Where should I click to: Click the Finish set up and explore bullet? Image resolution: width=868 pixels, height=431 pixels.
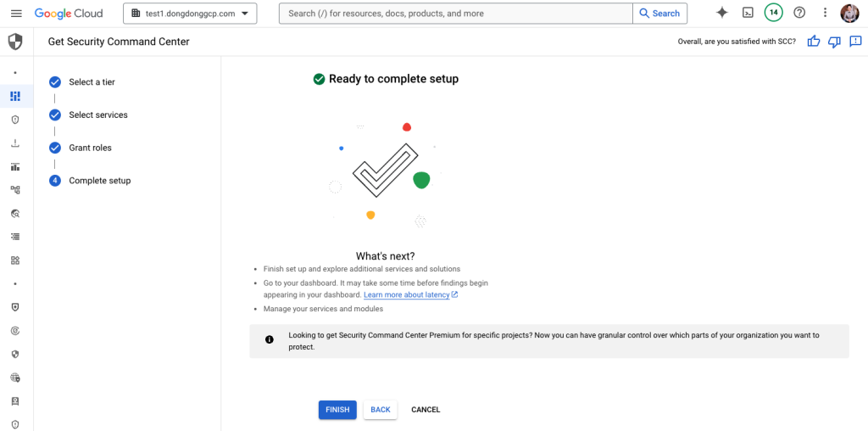pyautogui.click(x=362, y=269)
